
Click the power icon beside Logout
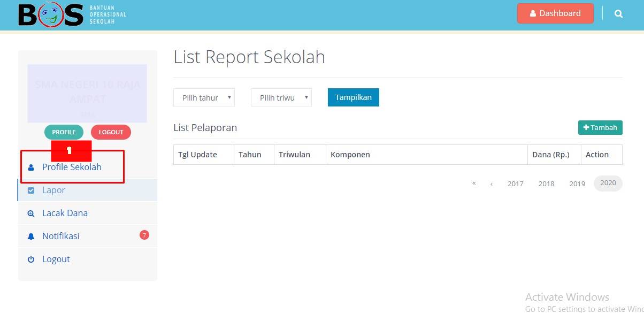coord(31,259)
